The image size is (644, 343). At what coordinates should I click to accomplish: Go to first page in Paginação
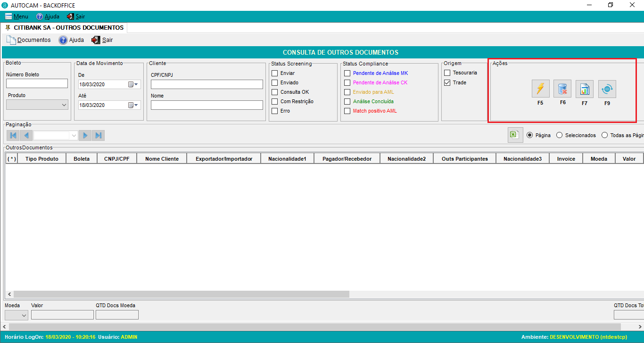coord(13,136)
